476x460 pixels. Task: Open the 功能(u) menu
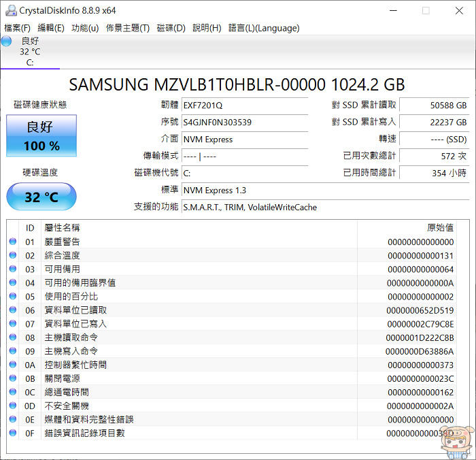pos(85,28)
